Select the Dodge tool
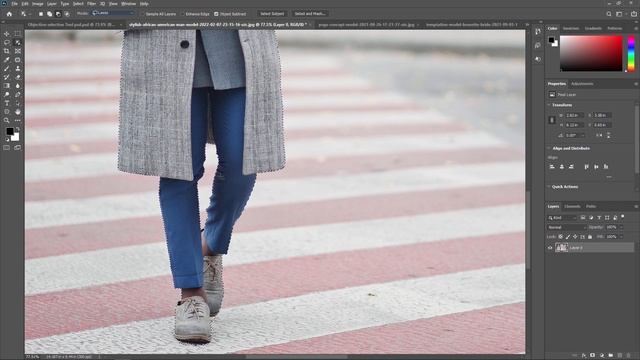 pyautogui.click(x=7, y=94)
